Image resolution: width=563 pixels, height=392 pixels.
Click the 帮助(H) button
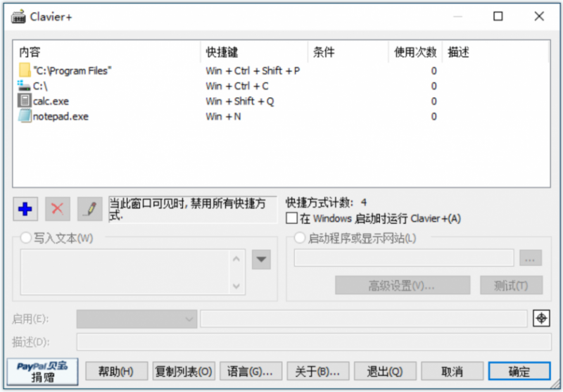(x=116, y=371)
